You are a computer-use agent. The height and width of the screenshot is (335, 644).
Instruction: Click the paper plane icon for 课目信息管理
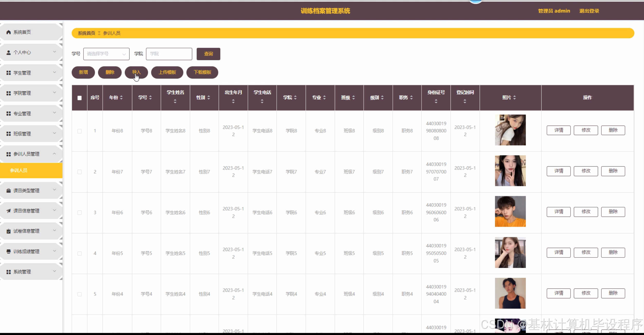tap(8, 211)
